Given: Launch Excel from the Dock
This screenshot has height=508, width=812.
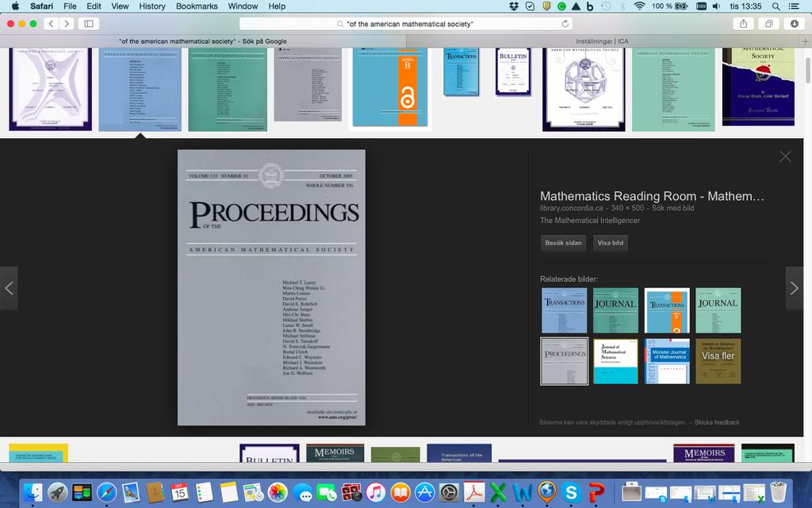Looking at the screenshot, I should 498,492.
